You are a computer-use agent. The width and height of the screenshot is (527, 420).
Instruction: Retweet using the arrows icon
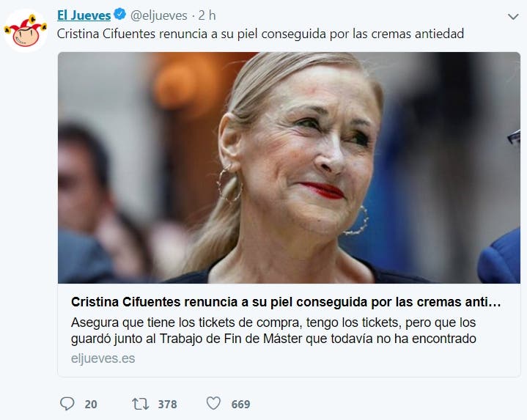pos(140,404)
